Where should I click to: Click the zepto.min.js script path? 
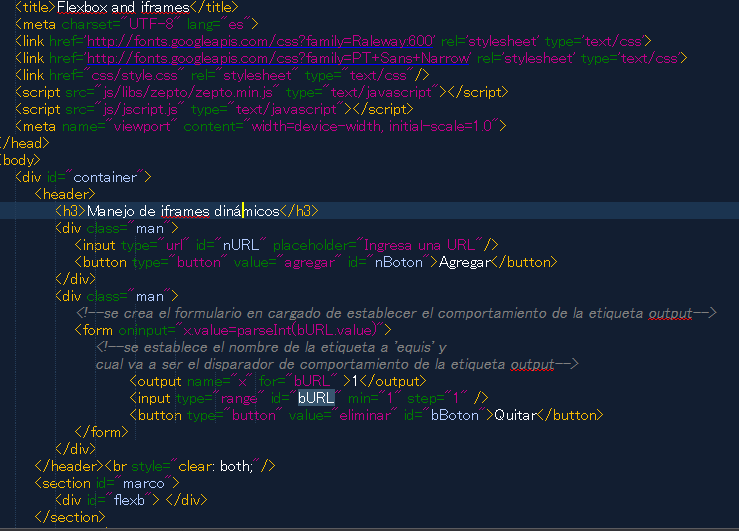pyautogui.click(x=188, y=92)
